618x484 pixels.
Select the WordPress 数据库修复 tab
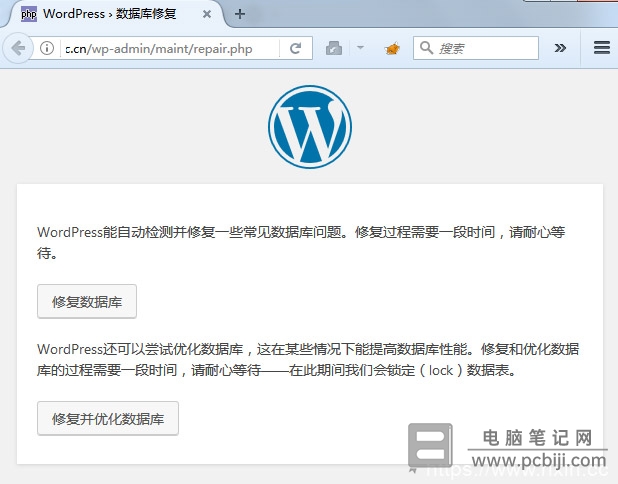tap(113, 14)
